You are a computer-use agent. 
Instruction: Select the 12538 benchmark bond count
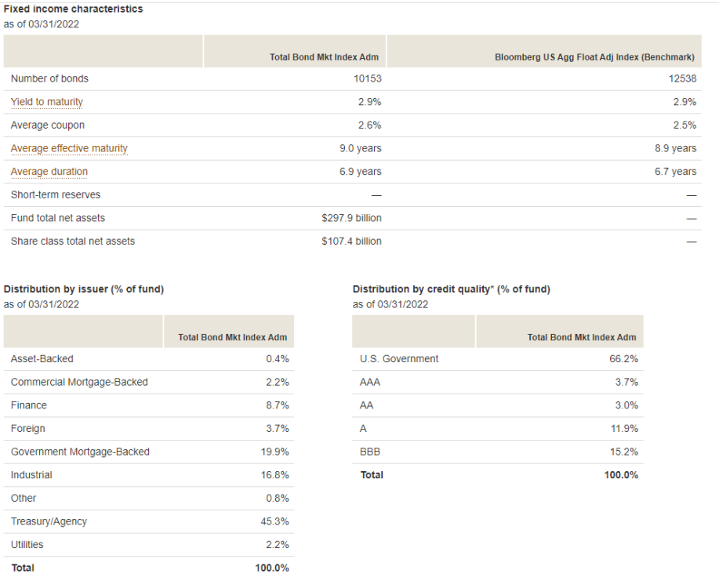[x=682, y=78]
